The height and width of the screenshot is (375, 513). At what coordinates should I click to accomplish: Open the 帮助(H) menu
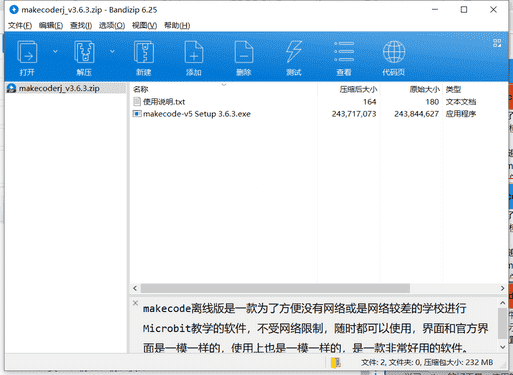pos(177,25)
